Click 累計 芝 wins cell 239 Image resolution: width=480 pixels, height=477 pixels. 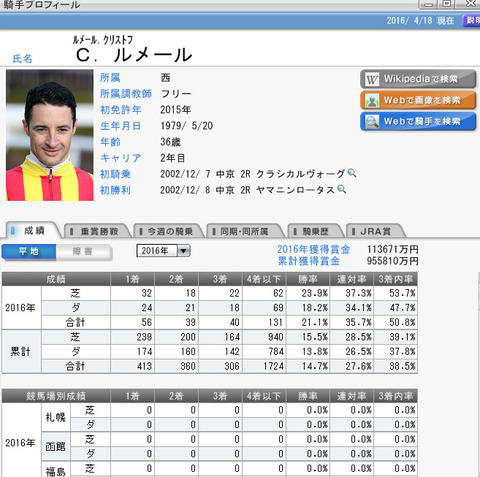[x=132, y=337]
